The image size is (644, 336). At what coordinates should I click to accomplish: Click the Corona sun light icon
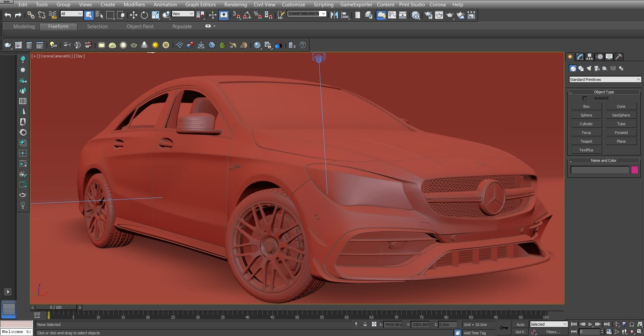[x=155, y=45]
